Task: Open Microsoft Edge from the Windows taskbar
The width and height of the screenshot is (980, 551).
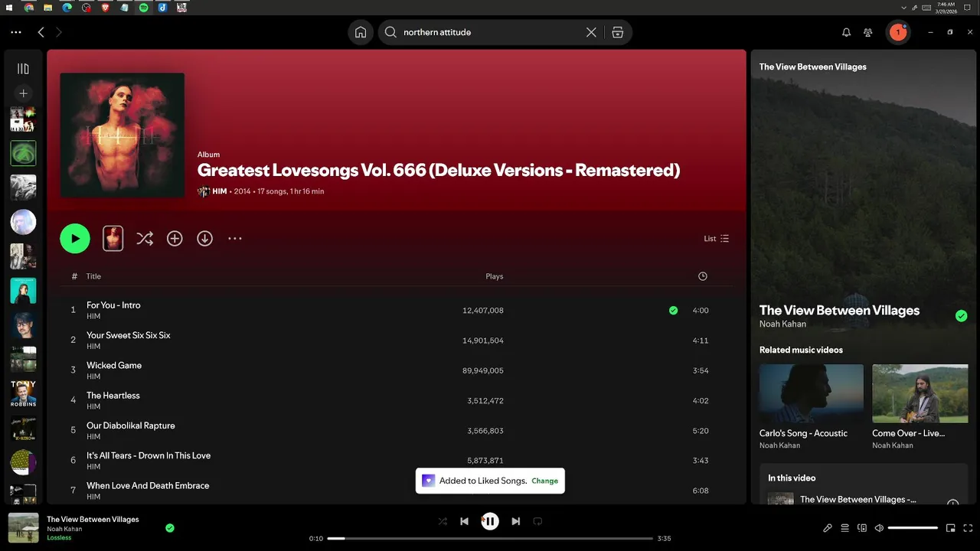Action: 67,8
